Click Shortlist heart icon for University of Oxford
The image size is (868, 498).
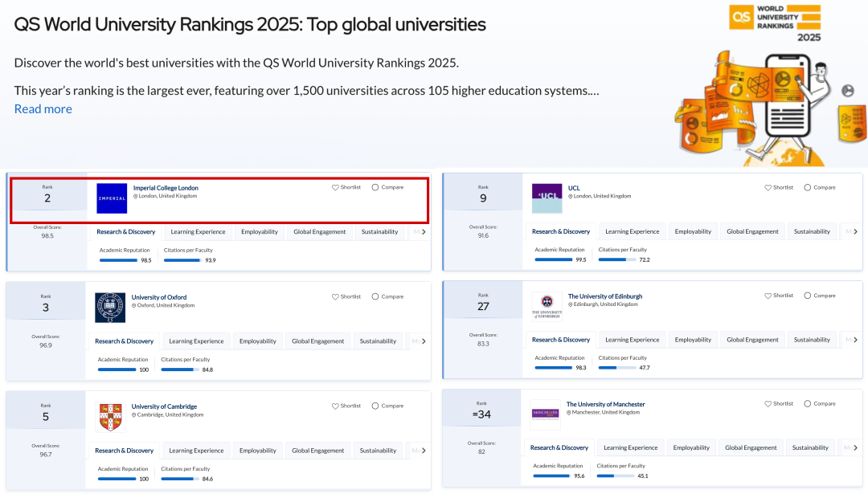click(x=335, y=297)
